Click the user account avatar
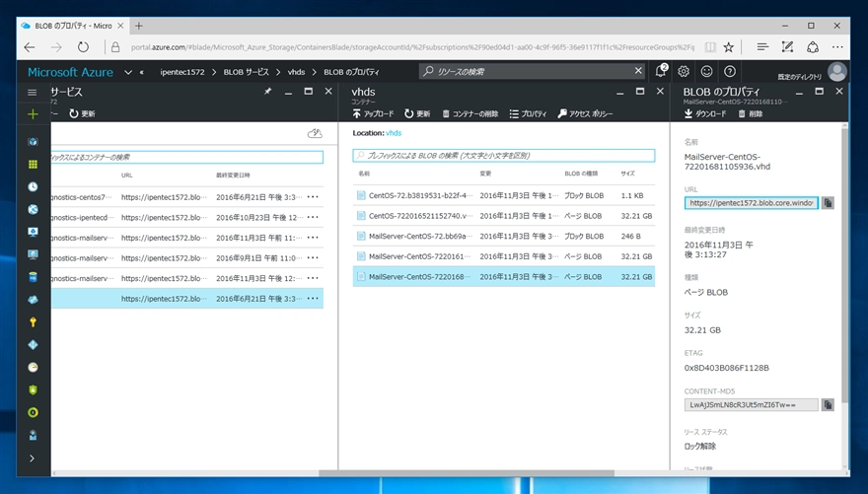868x494 pixels. pyautogui.click(x=837, y=72)
